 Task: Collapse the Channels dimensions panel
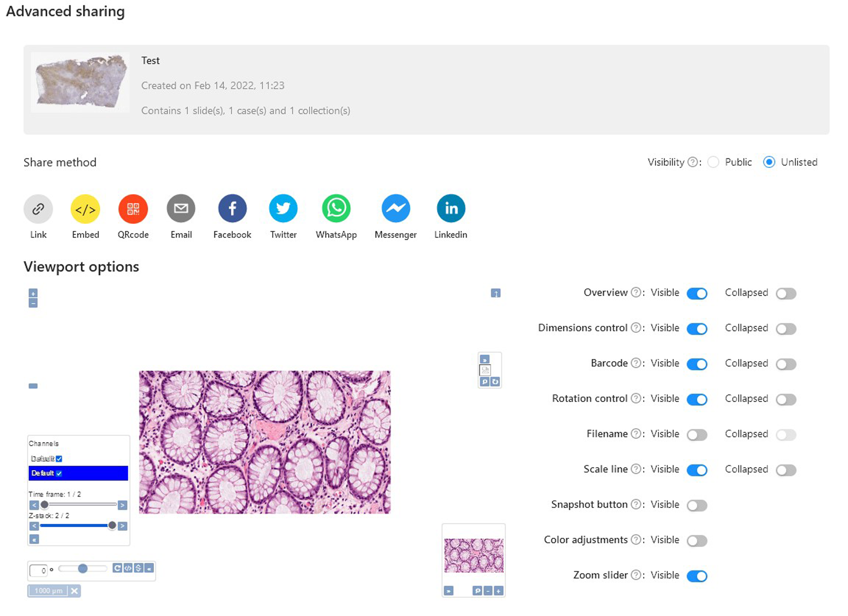point(34,539)
